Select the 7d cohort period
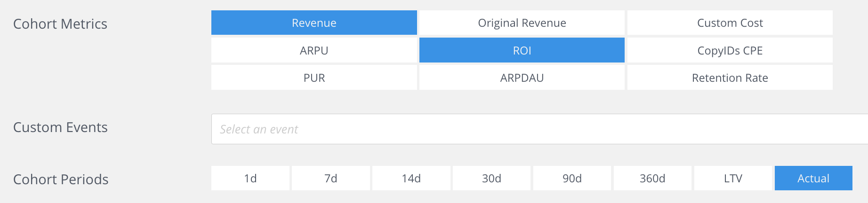868x203 pixels. (331, 178)
